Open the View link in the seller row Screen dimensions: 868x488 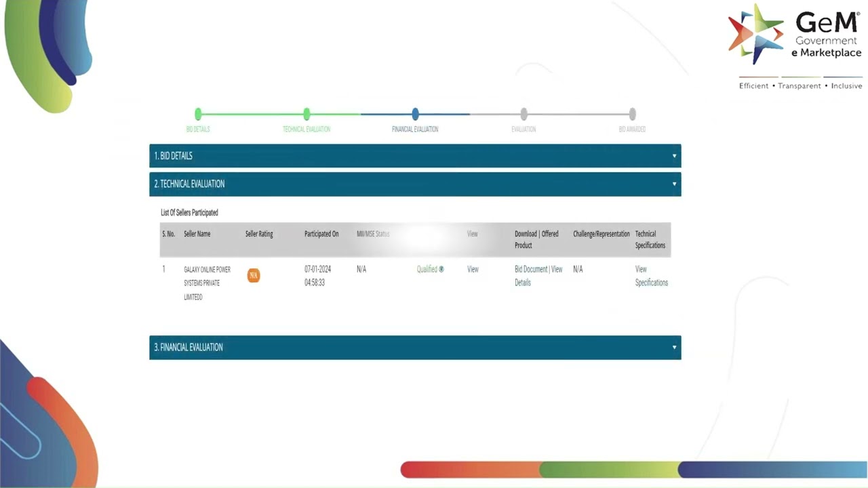473,269
